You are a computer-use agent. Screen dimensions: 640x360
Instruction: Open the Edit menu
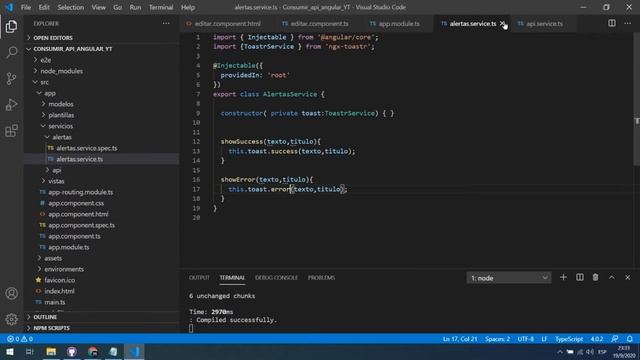(x=44, y=7)
